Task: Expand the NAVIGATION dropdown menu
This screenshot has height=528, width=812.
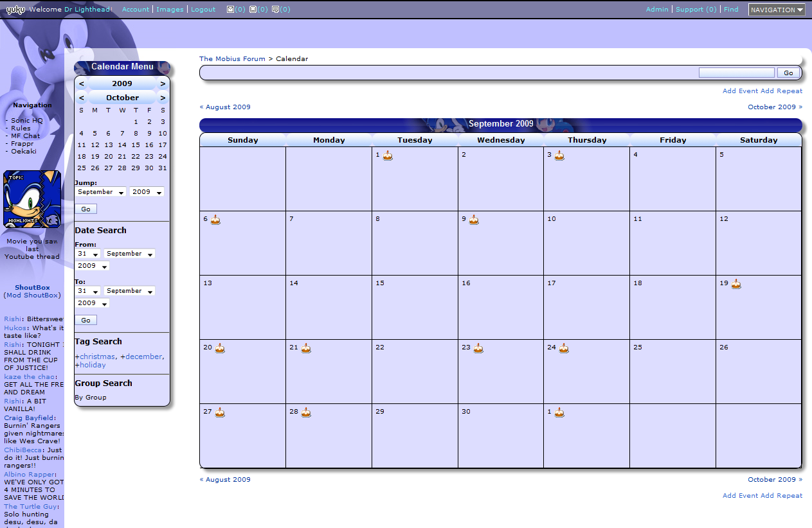Action: tap(777, 10)
